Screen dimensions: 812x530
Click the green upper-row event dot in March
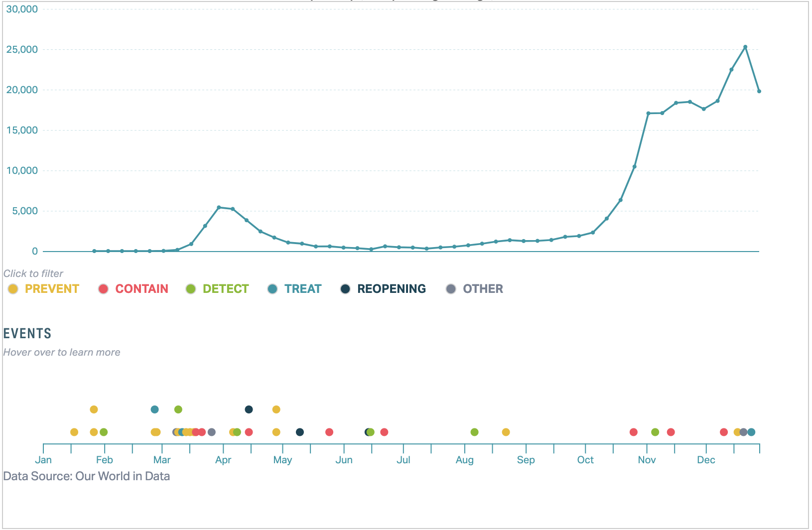click(x=178, y=409)
